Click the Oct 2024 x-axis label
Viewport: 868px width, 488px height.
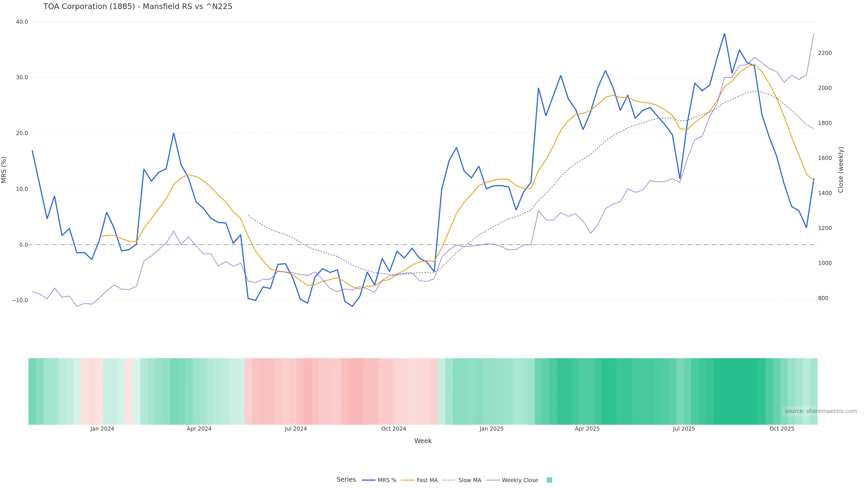click(x=394, y=429)
